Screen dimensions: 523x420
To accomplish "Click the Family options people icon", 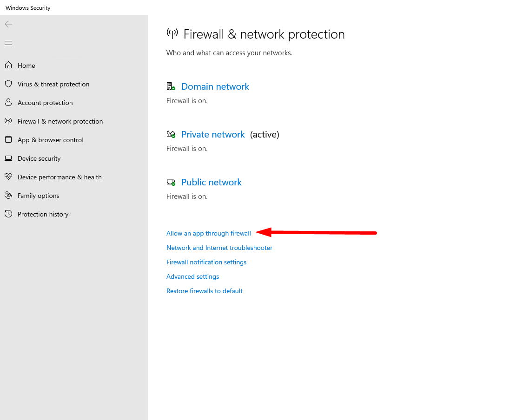I will coord(8,196).
